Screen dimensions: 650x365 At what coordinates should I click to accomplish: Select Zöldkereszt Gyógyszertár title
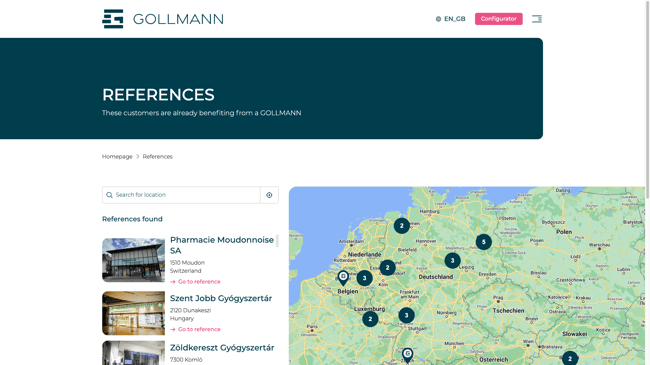222,348
